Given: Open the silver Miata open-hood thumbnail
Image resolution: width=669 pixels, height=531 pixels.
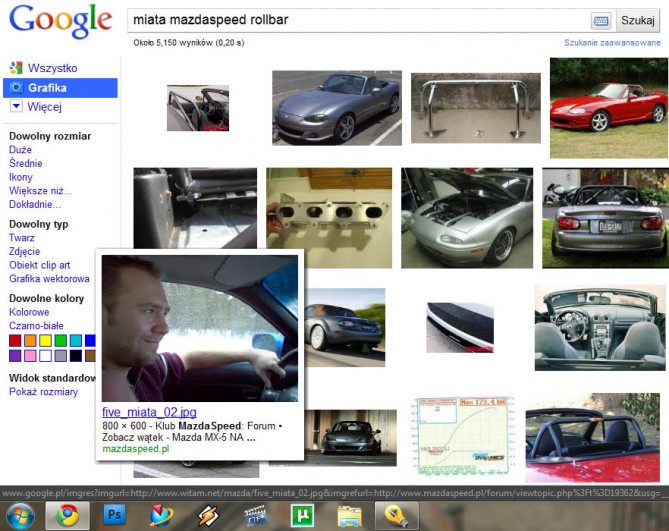Looking at the screenshot, I should point(467,218).
